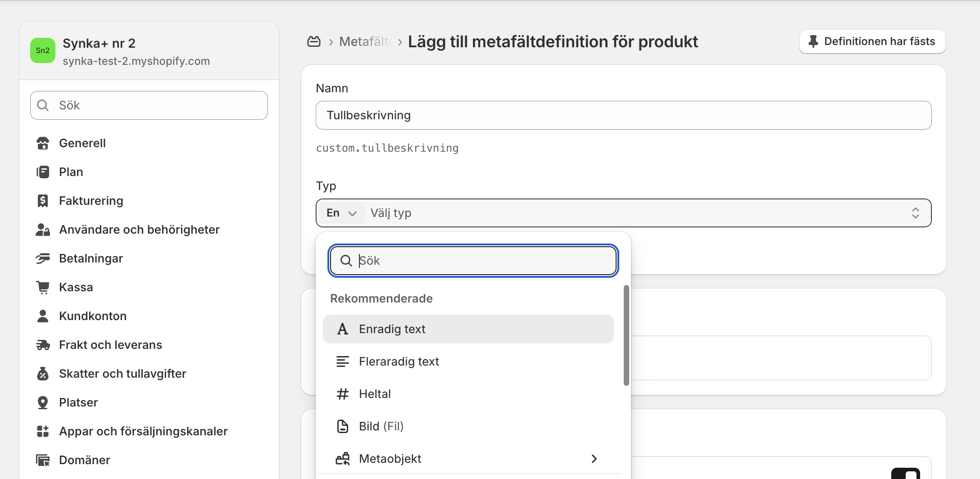980x479 pixels.
Task: Go back to Metafält breadcrumb link
Action: point(364,42)
